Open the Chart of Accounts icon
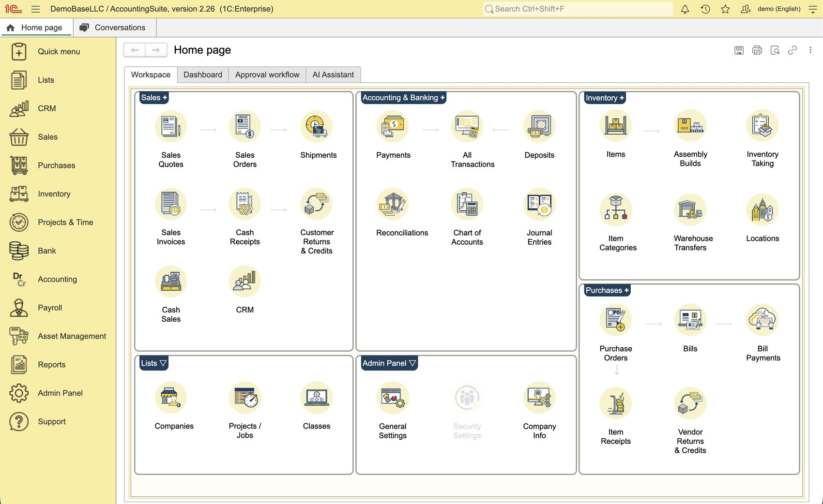The height and width of the screenshot is (504, 823). coord(467,204)
